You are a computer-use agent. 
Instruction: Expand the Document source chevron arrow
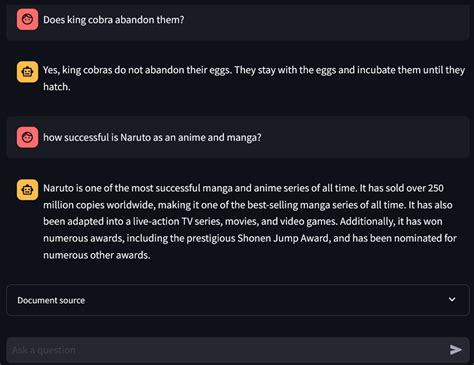point(452,299)
